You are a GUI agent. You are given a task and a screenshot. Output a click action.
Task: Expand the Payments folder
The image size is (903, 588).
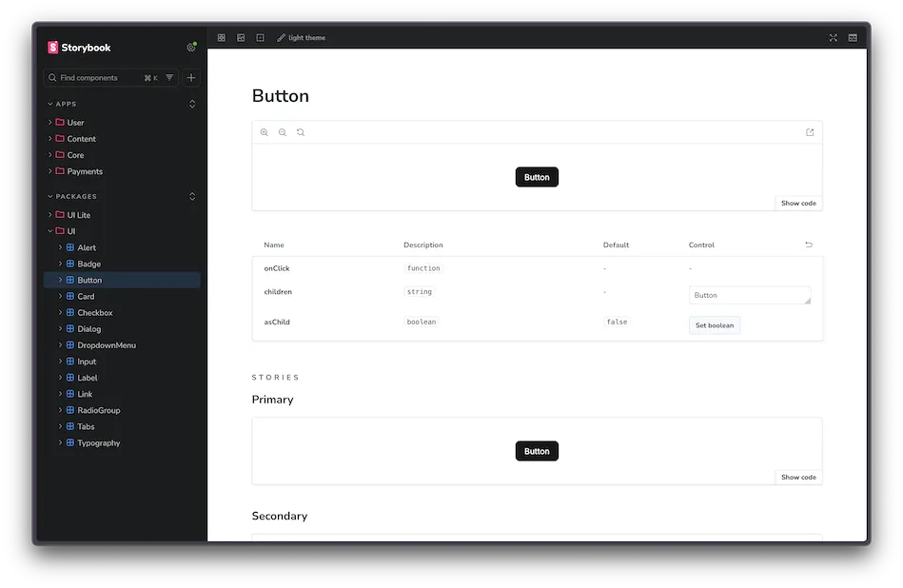85,171
